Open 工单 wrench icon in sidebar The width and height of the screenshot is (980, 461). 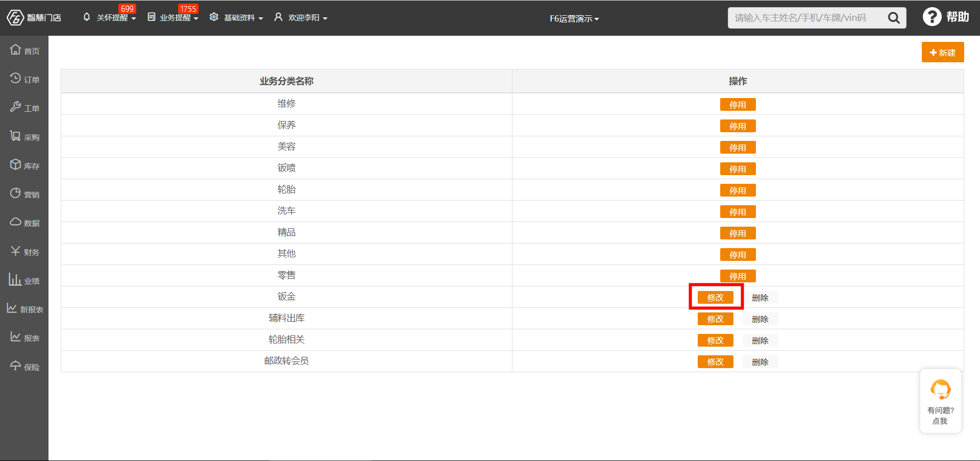[x=16, y=107]
